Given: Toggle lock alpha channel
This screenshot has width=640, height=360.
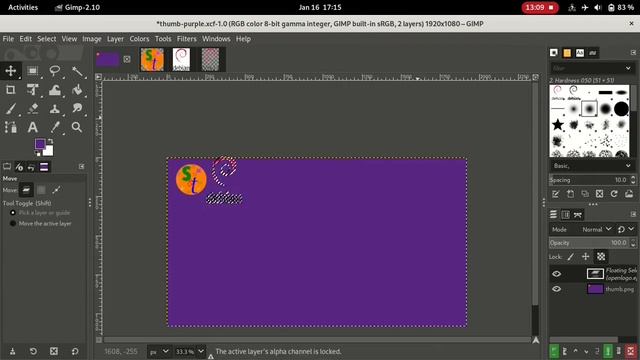Looking at the screenshot, I should click(601, 256).
